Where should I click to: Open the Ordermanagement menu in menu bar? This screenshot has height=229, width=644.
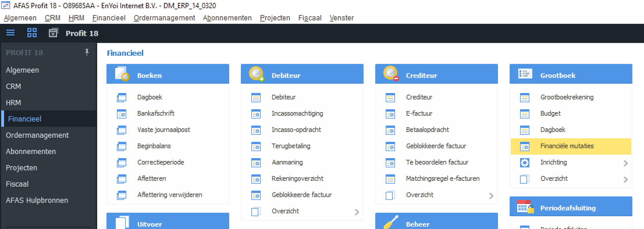click(164, 18)
